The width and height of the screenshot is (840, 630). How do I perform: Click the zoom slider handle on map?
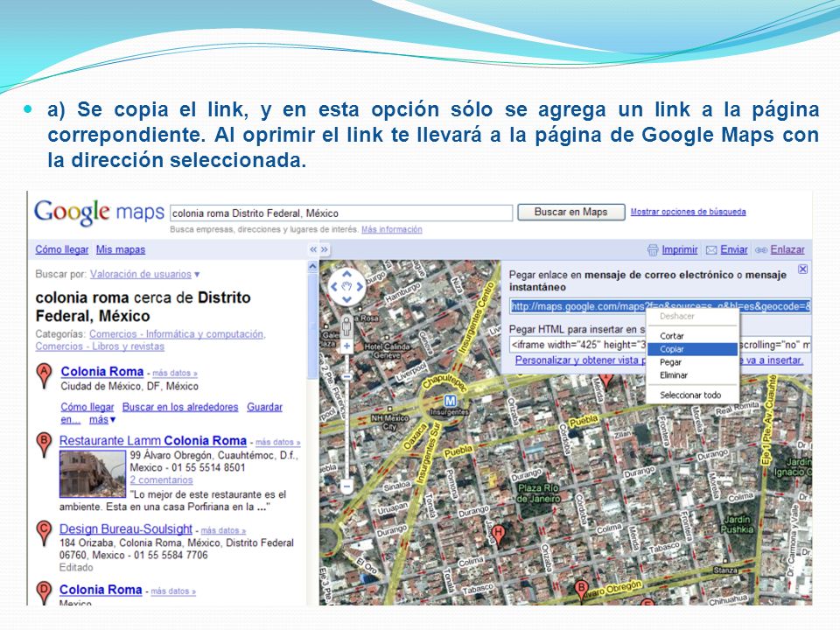(x=346, y=376)
